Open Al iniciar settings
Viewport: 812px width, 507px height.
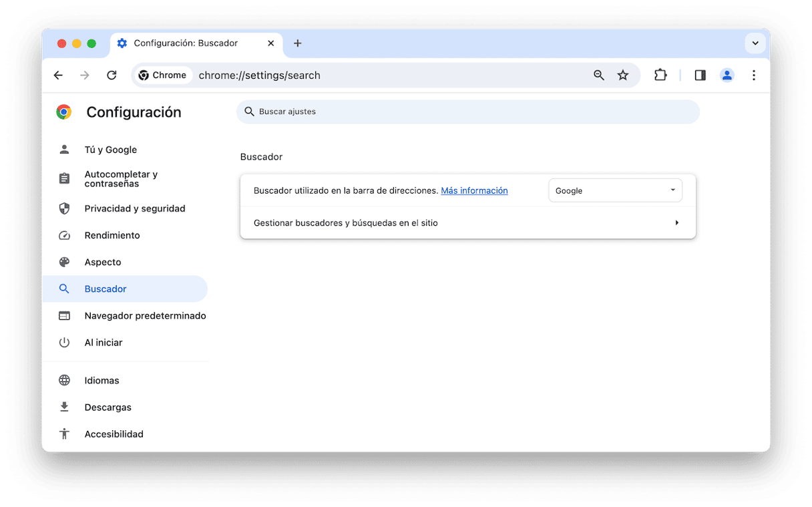click(x=126, y=342)
